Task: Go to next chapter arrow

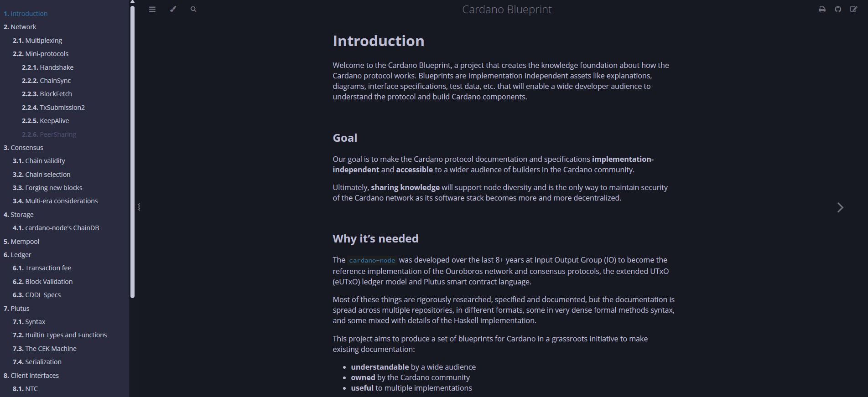Action: pos(840,207)
